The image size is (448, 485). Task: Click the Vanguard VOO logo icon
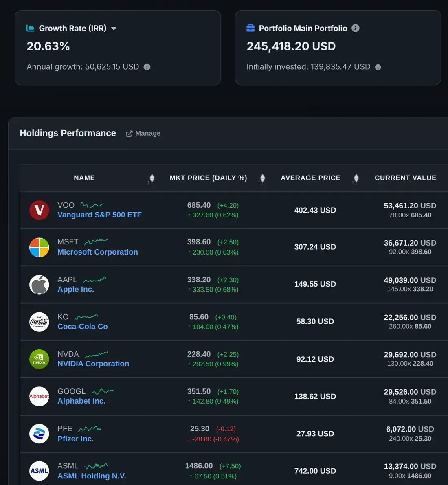click(39, 211)
